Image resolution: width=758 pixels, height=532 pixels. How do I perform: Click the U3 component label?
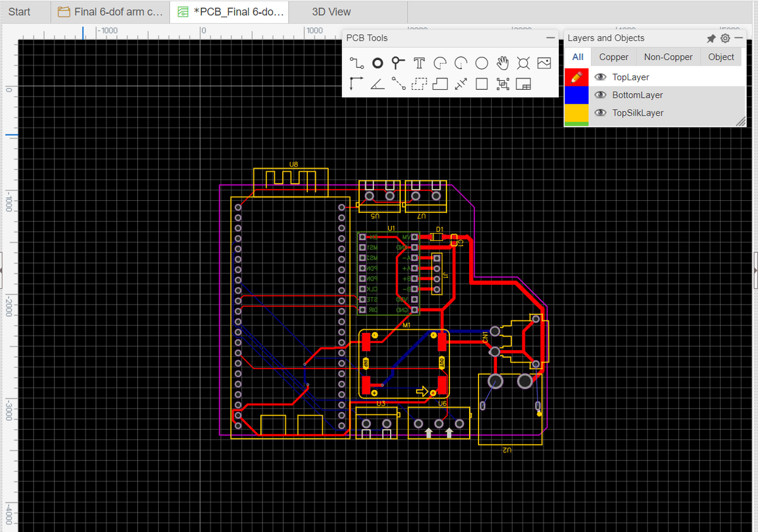tap(381, 404)
